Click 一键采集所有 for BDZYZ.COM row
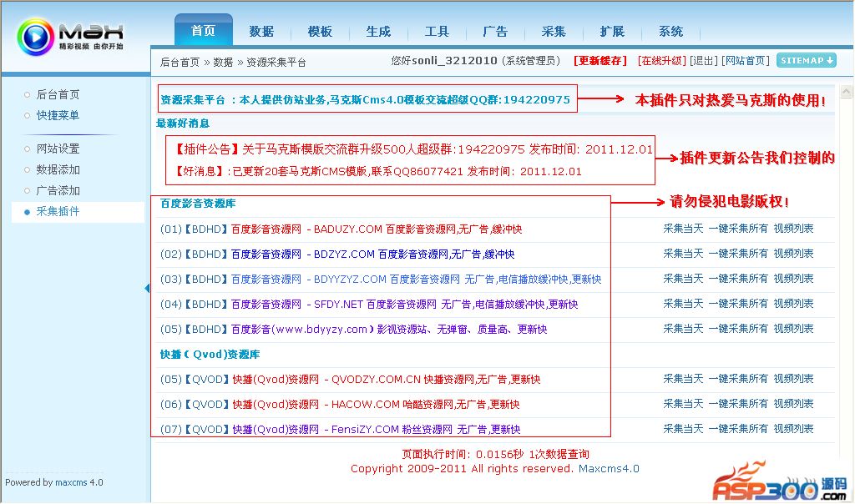855x504 pixels. click(x=738, y=254)
